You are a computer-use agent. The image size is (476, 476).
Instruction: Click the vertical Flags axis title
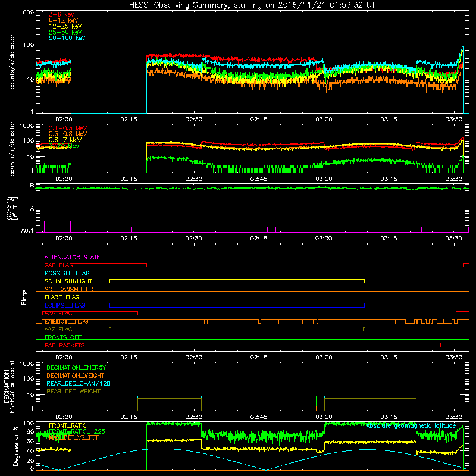[24, 297]
